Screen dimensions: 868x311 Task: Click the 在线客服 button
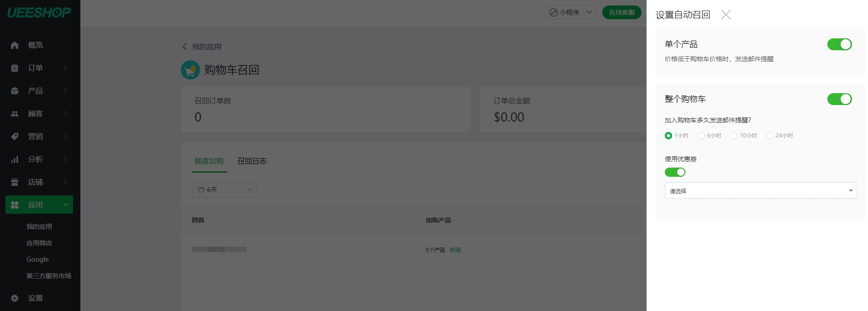click(x=621, y=12)
